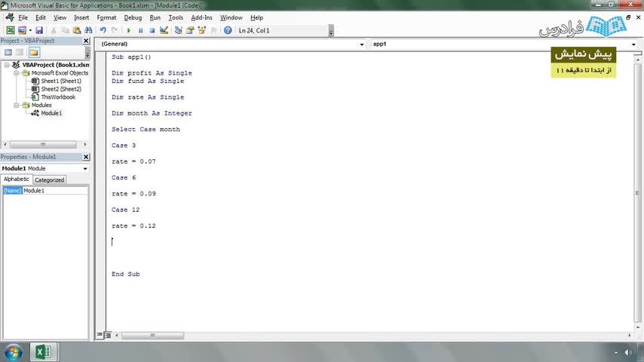Screen dimensions: 644x362
Task: Switch to the Categorized properties tab
Action: click(49, 180)
